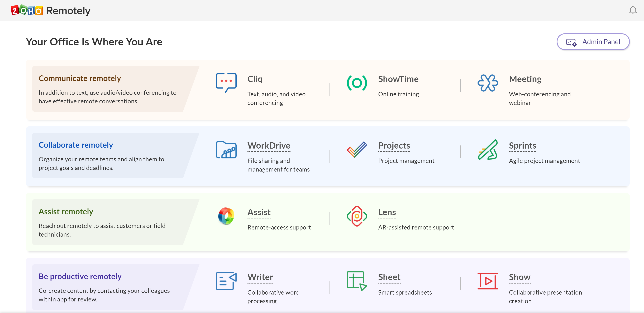Screen dimensions: 644x313
Task: Click the 'Collaborate remotely' heading
Action: tap(75, 145)
